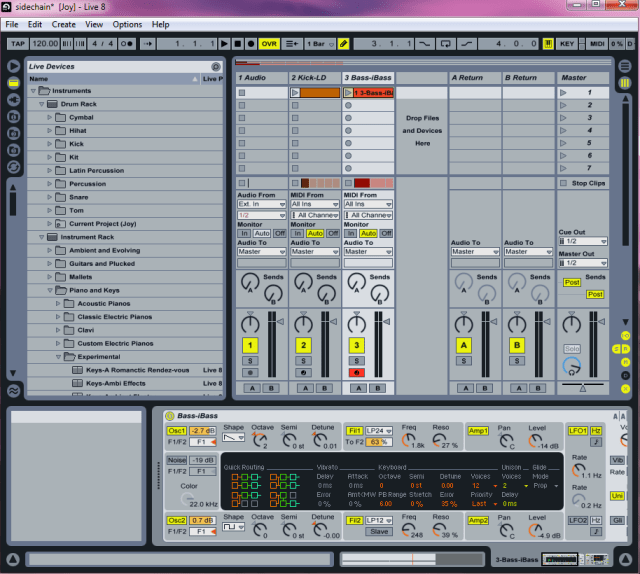Expand the Cymbal folder
The width and height of the screenshot is (640, 574).
coord(50,117)
